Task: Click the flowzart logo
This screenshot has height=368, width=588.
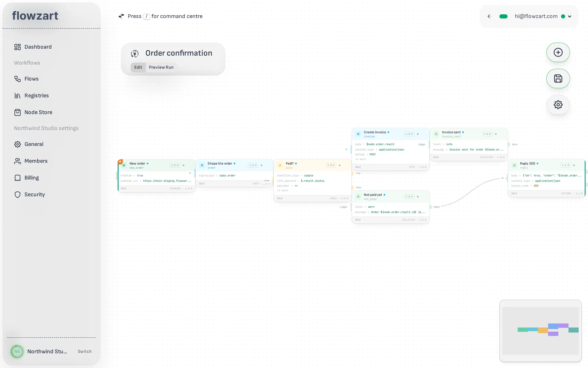Action: click(35, 16)
